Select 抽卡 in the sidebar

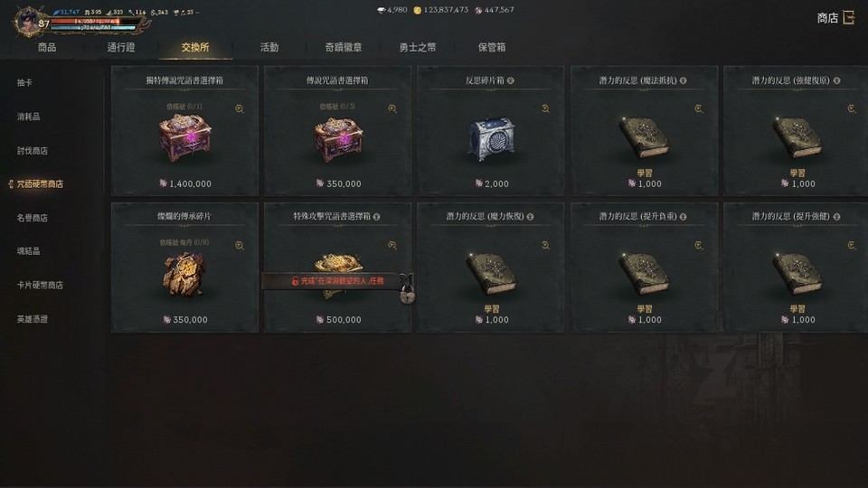(24, 82)
